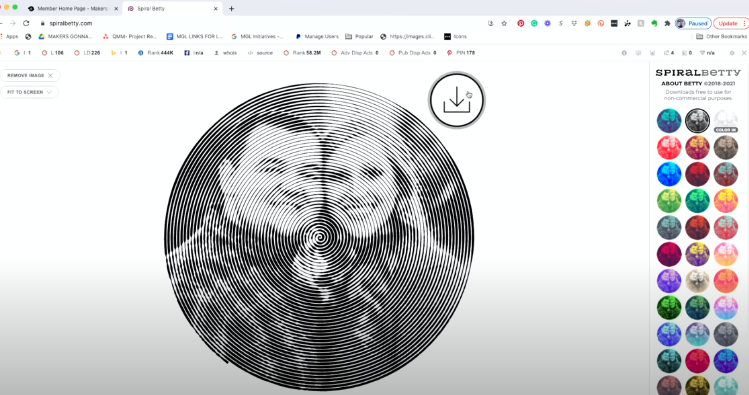Click the REMOVE IMAGE button

click(x=30, y=75)
